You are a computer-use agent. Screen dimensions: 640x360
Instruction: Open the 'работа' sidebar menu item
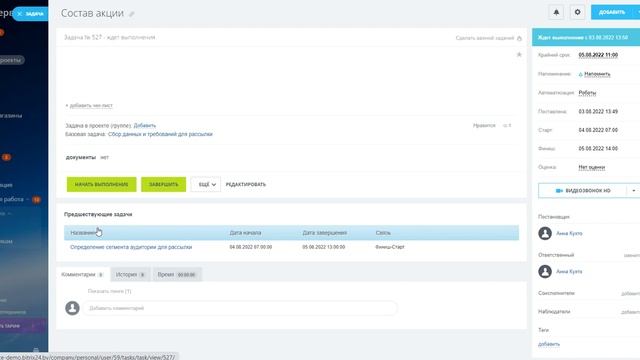coord(12,199)
